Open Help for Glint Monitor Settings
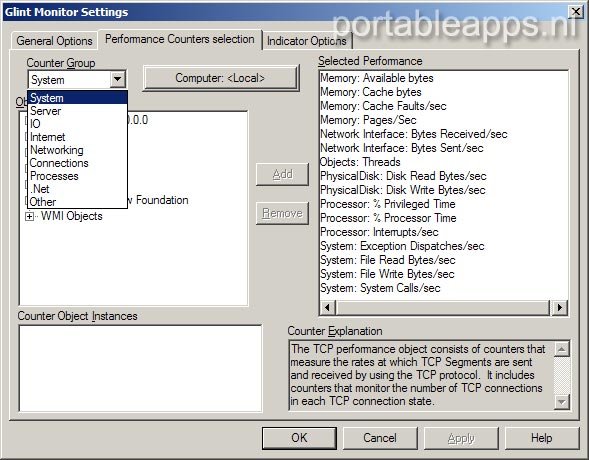The image size is (589, 460). pos(542,438)
